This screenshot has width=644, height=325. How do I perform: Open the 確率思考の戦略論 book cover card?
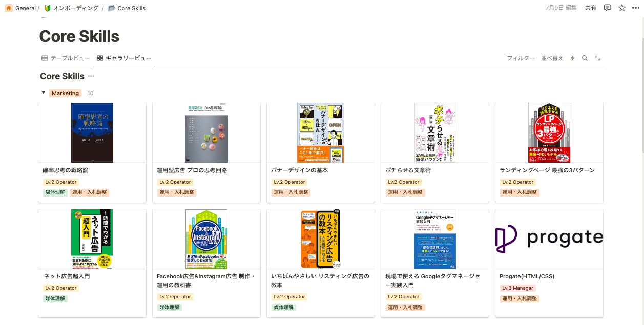pyautogui.click(x=92, y=133)
